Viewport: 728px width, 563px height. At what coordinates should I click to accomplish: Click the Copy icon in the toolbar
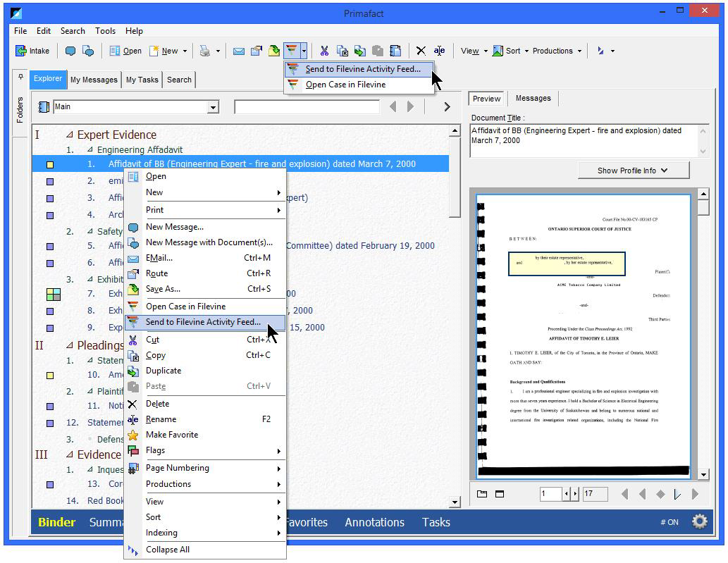(342, 50)
